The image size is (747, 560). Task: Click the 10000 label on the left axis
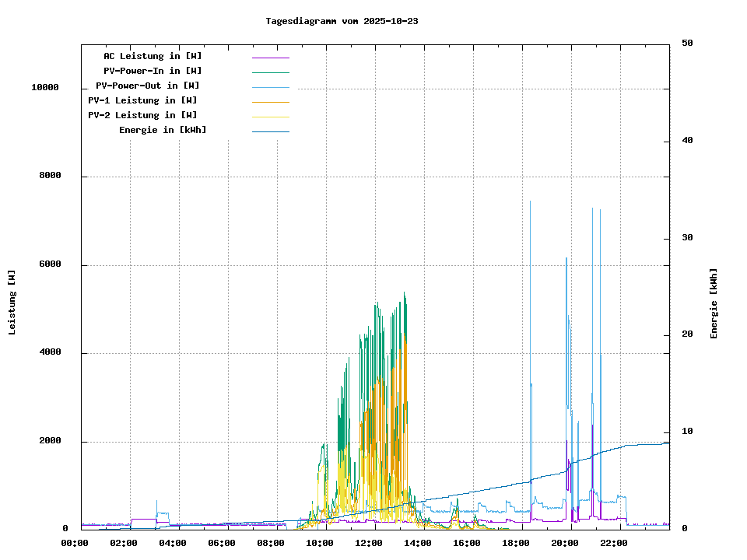point(45,87)
